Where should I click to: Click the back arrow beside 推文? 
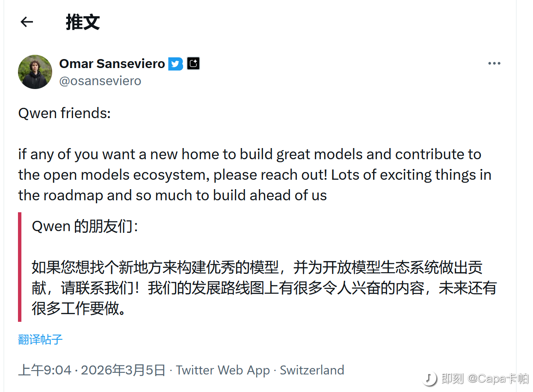pyautogui.click(x=27, y=22)
